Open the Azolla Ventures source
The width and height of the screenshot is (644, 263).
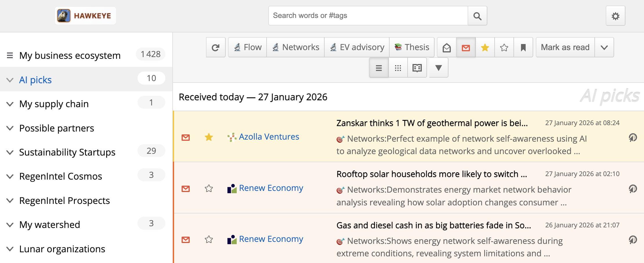click(269, 136)
